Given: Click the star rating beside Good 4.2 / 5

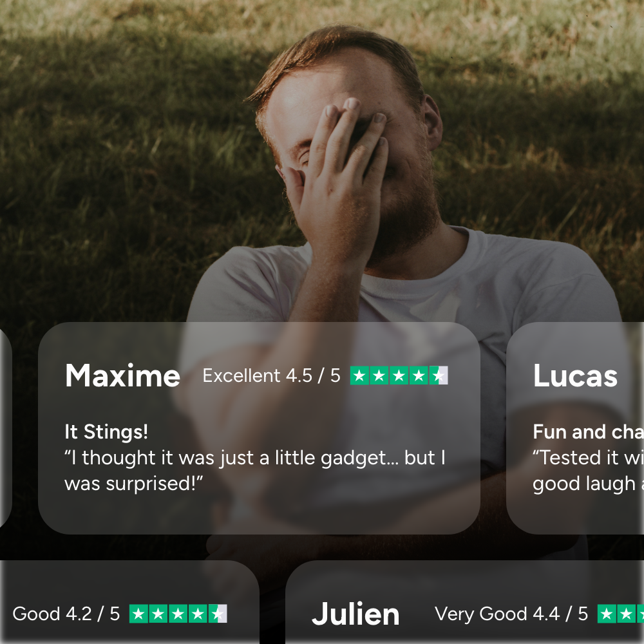Looking at the screenshot, I should click(x=178, y=614).
